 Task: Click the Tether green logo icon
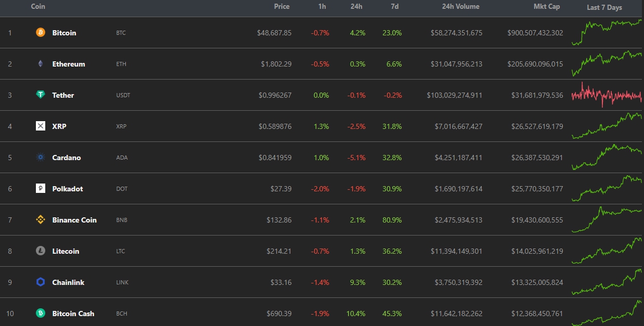point(41,95)
